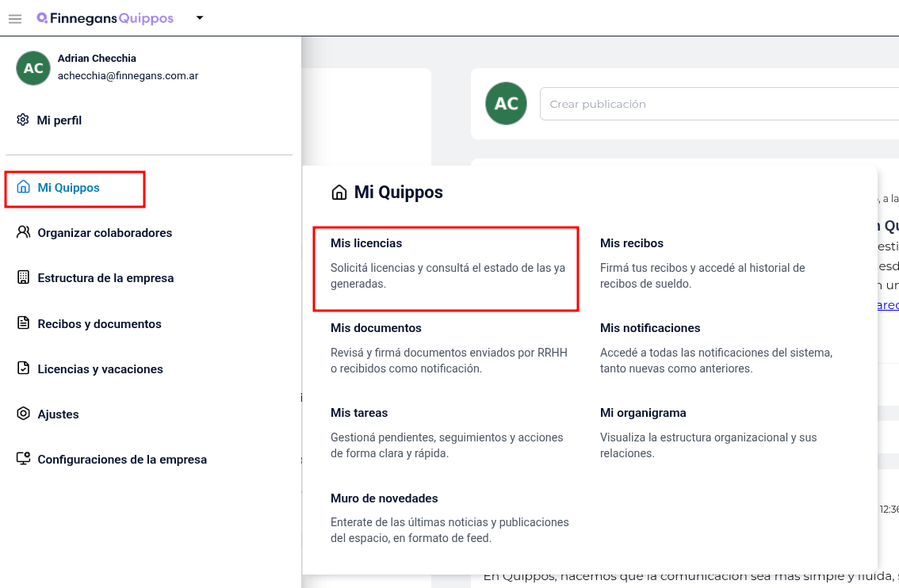The width and height of the screenshot is (899, 588).
Task: Click the building icon for Estructura de la empresa
Action: click(x=23, y=277)
